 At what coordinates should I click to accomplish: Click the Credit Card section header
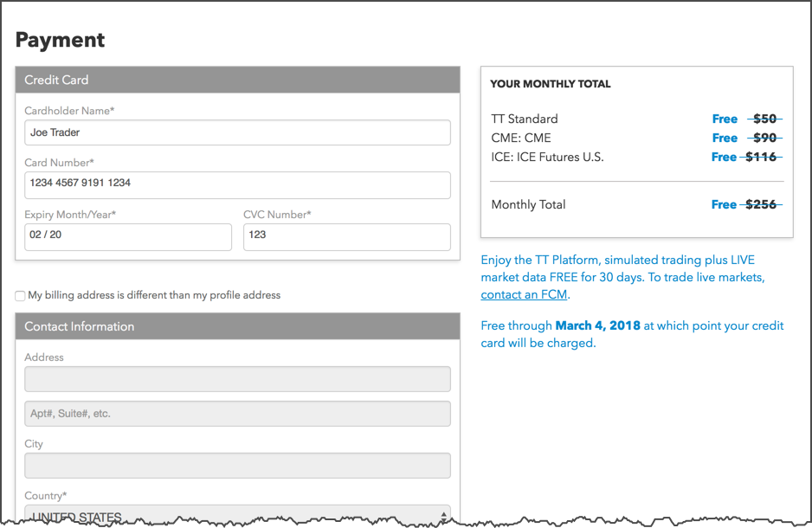pos(237,80)
